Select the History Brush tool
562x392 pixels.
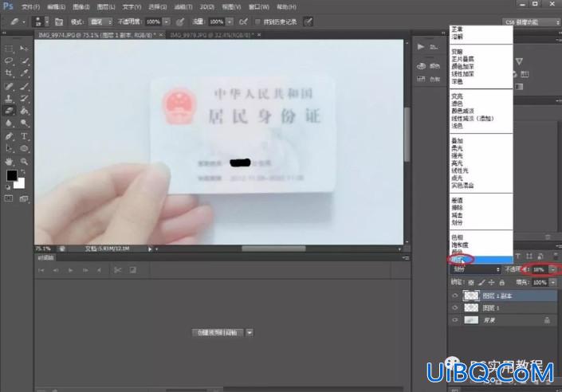point(24,99)
